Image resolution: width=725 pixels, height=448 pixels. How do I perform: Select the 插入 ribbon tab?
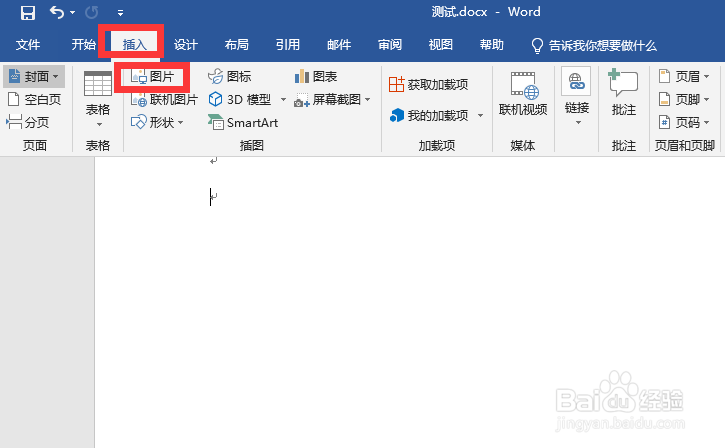(134, 45)
